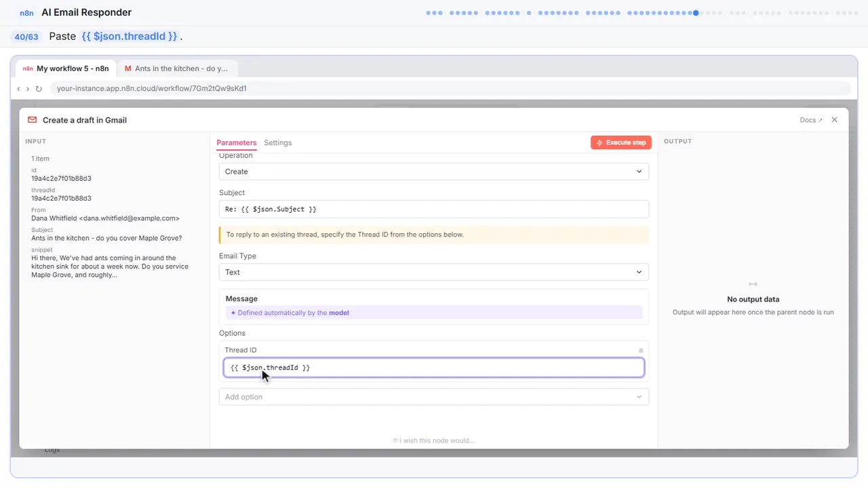Open the Docs link
Screen dimensions: 868x488
coord(811,120)
